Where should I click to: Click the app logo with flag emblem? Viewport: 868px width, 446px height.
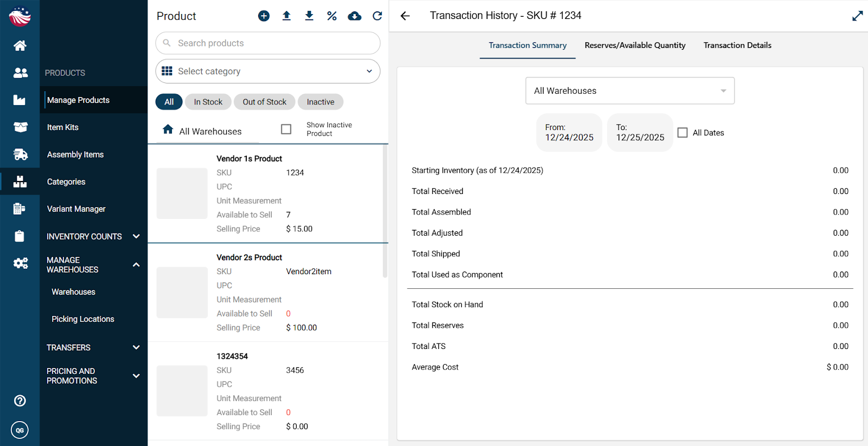click(20, 16)
